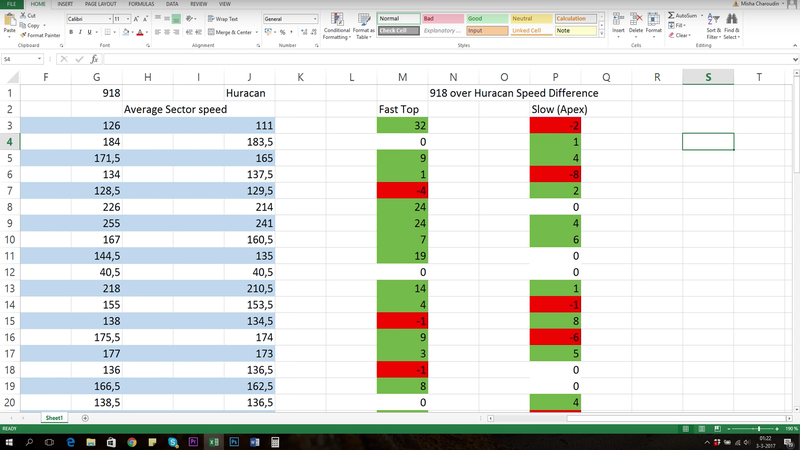Open Conditional Formatting menu
Viewport: 800px width, 450px height.
click(x=337, y=27)
